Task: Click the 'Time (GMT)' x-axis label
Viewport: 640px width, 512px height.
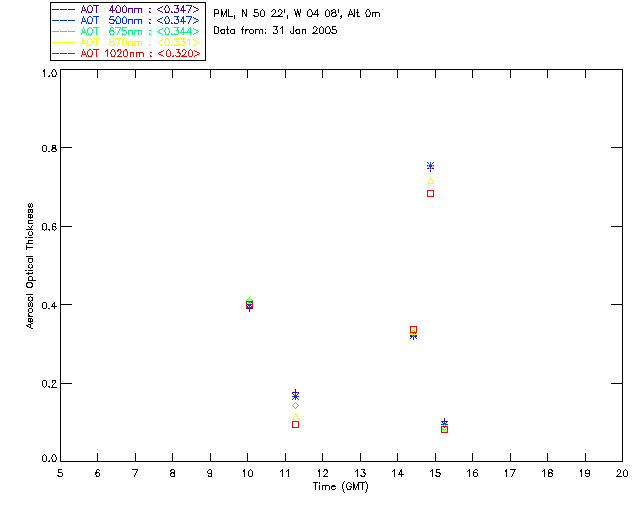Action: coord(340,487)
